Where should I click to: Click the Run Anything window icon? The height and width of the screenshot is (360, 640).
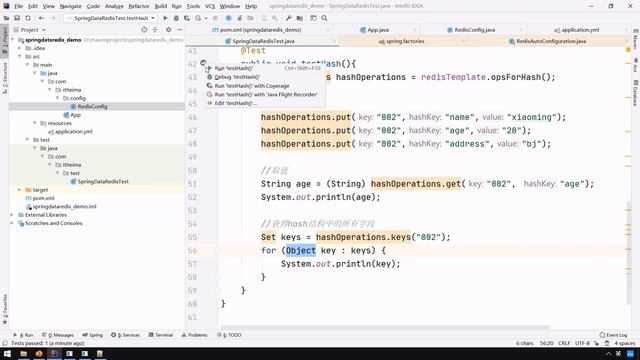(x=313, y=18)
